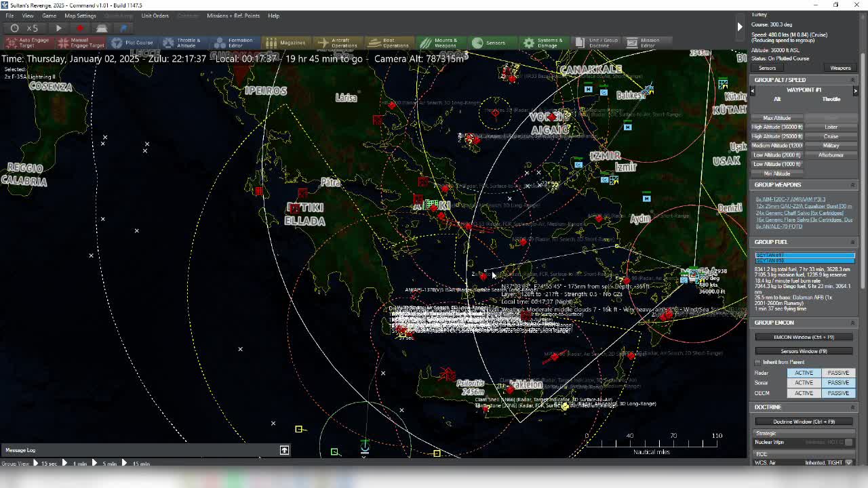Open Generic Flare Salvo link
Image resolution: width=868 pixels, height=488 pixels.
coord(804,220)
